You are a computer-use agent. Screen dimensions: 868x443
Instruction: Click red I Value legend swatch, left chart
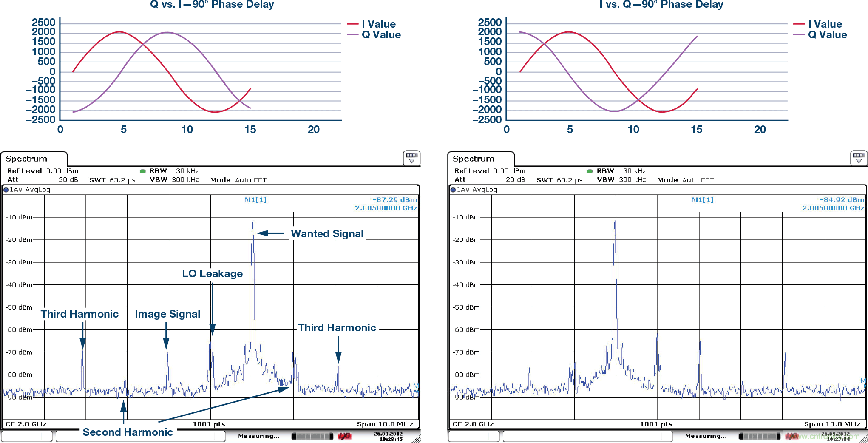point(352,24)
